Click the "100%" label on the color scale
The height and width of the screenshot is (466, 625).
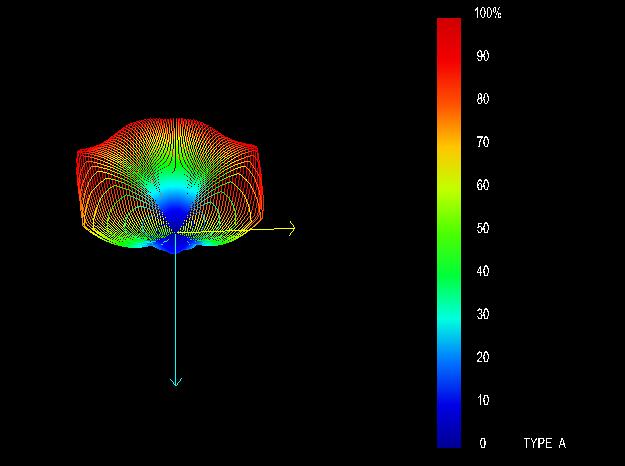coord(487,13)
